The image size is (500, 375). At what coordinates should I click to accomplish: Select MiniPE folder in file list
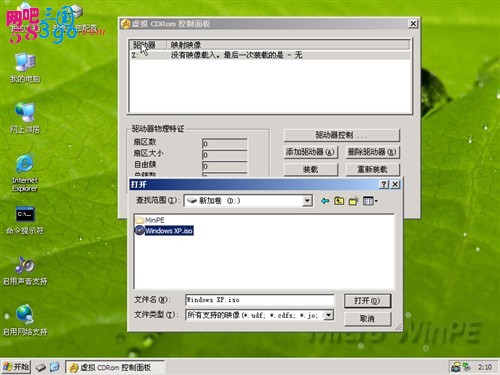point(150,220)
